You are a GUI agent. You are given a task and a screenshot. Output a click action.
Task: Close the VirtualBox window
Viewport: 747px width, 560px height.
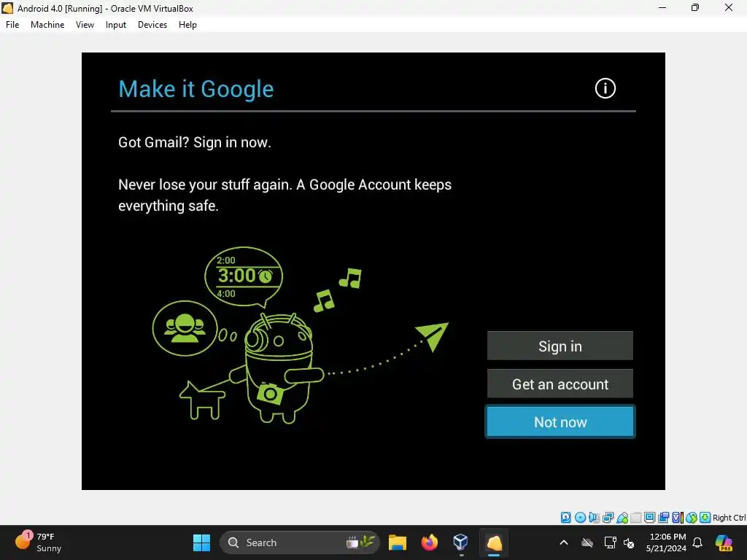729,7
